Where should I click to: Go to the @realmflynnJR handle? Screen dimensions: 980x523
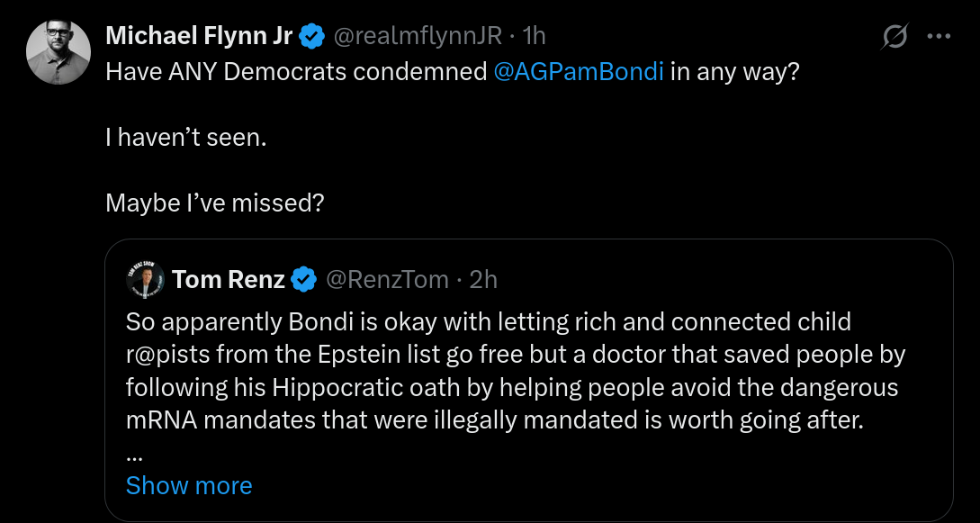(x=418, y=37)
